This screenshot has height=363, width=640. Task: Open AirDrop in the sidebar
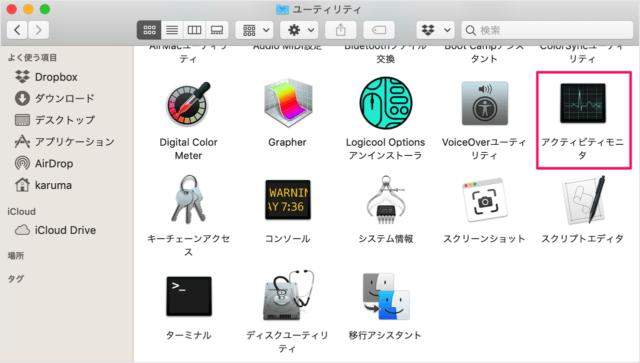point(44,163)
